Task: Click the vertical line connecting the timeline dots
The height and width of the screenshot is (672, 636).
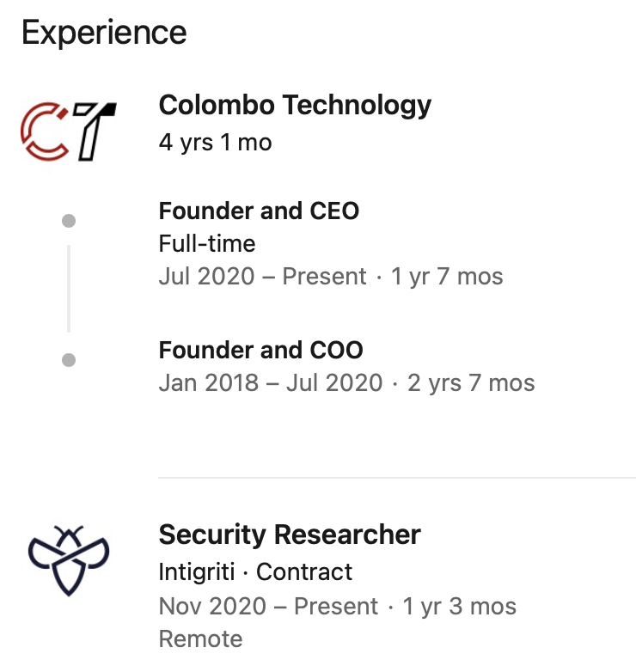Action: point(69,289)
